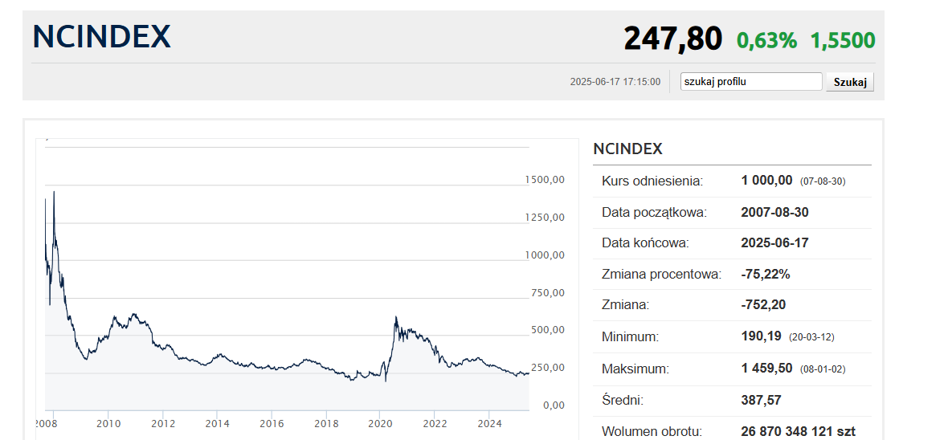Viewport: 948px width, 440px height.
Task: Click the reference date (07-08-30)
Action: tap(822, 182)
